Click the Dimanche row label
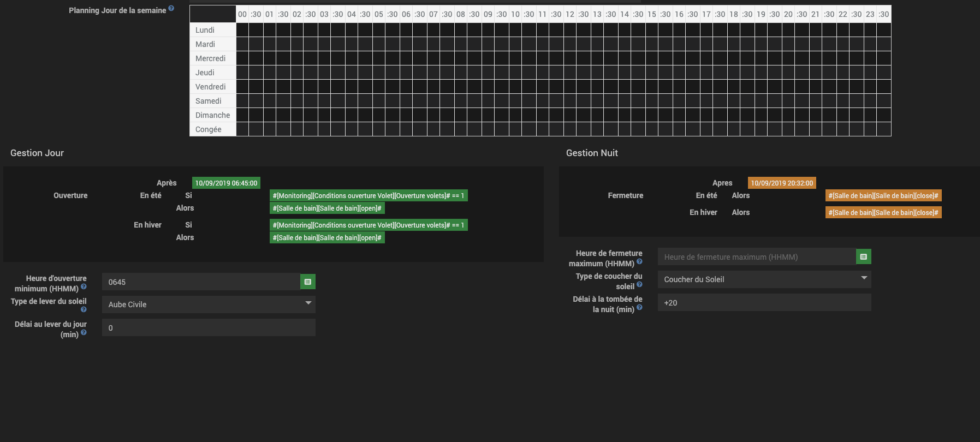The width and height of the screenshot is (980, 442). click(213, 115)
